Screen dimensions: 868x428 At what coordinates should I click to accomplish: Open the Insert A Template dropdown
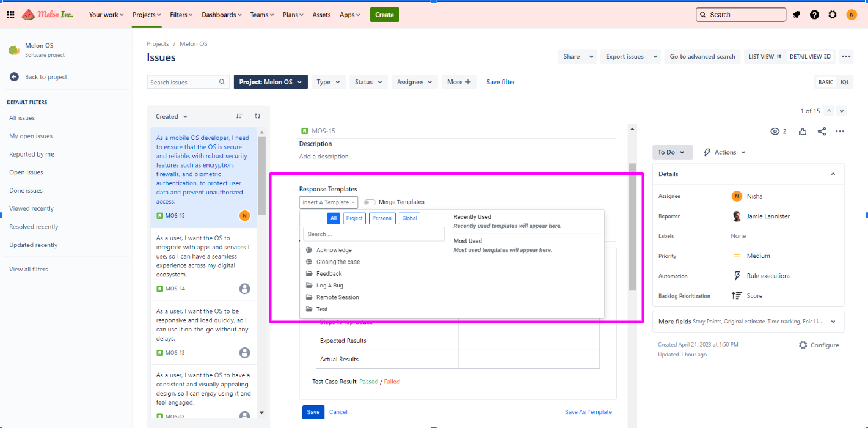pyautogui.click(x=328, y=202)
